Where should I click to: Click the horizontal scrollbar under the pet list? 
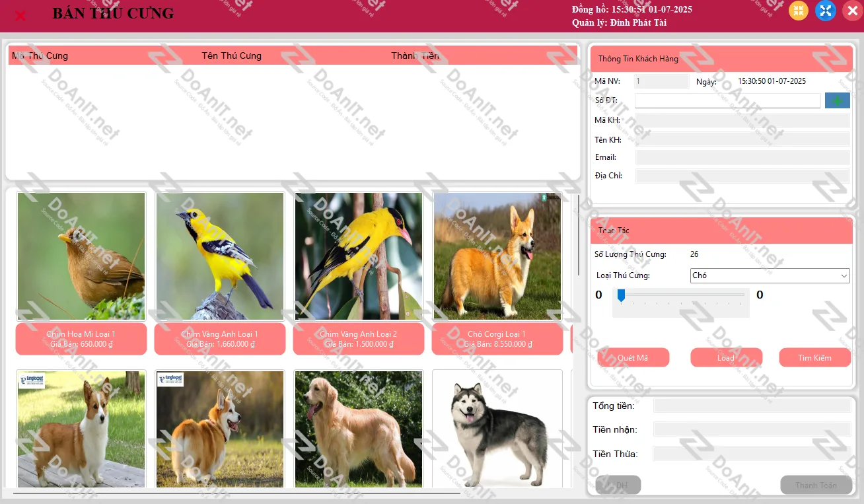pos(236,493)
